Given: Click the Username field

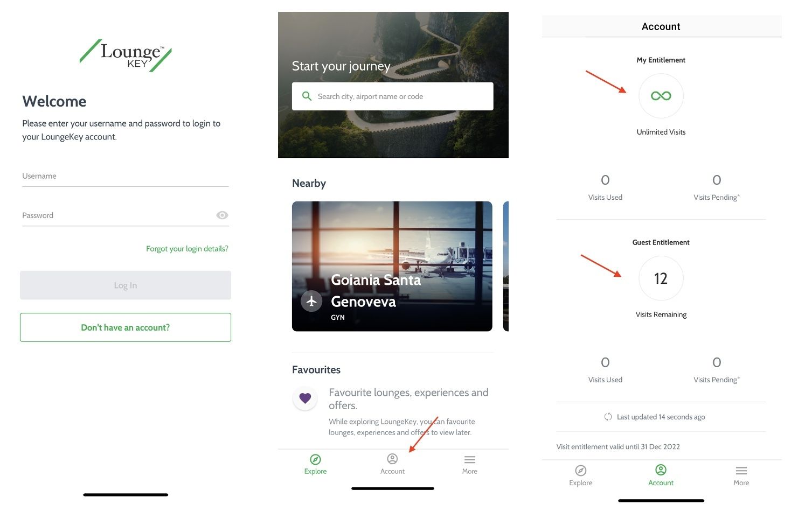Looking at the screenshot, I should (126, 177).
